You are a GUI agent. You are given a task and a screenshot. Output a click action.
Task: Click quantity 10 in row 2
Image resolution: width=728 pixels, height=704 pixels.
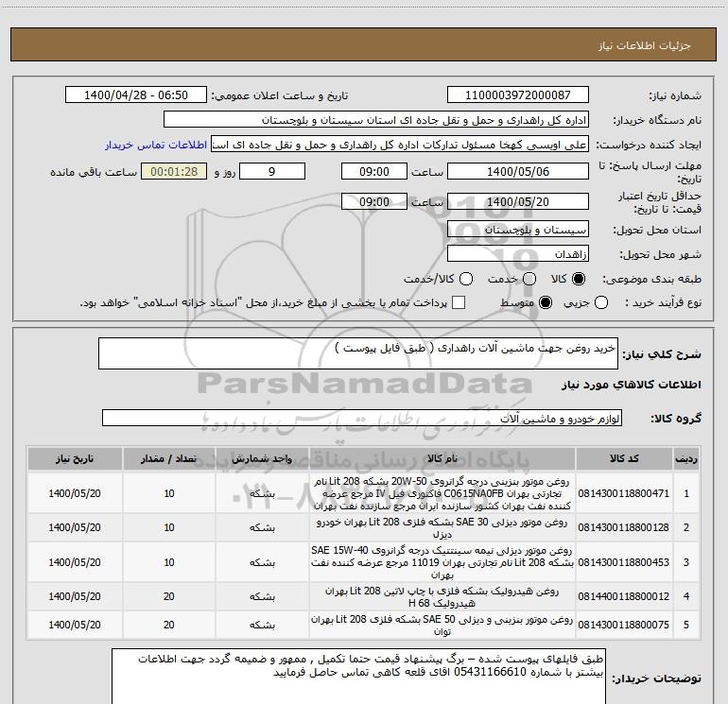(169, 527)
